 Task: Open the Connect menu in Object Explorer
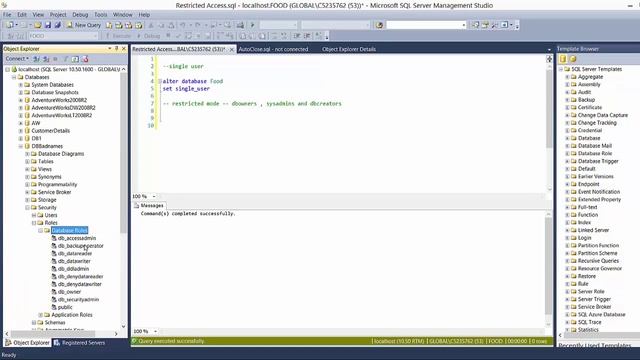click(17, 59)
